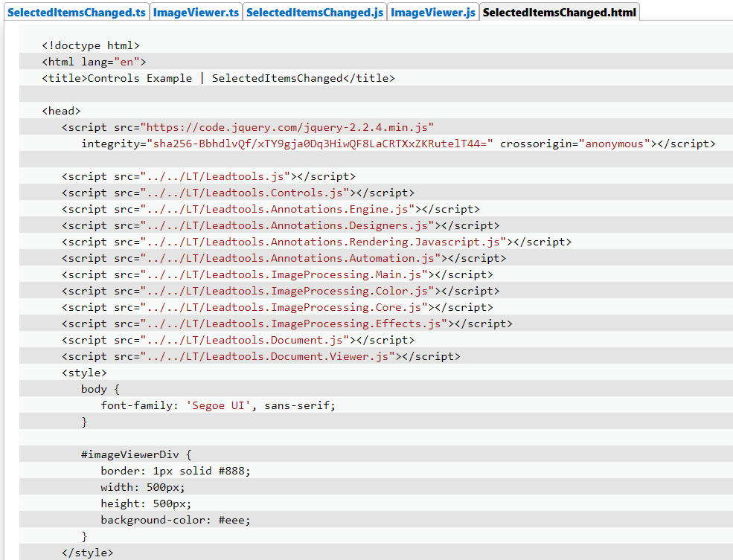Click the Leadtools.ImageProcessing.Color.js script line
733x560 pixels.
(x=281, y=291)
